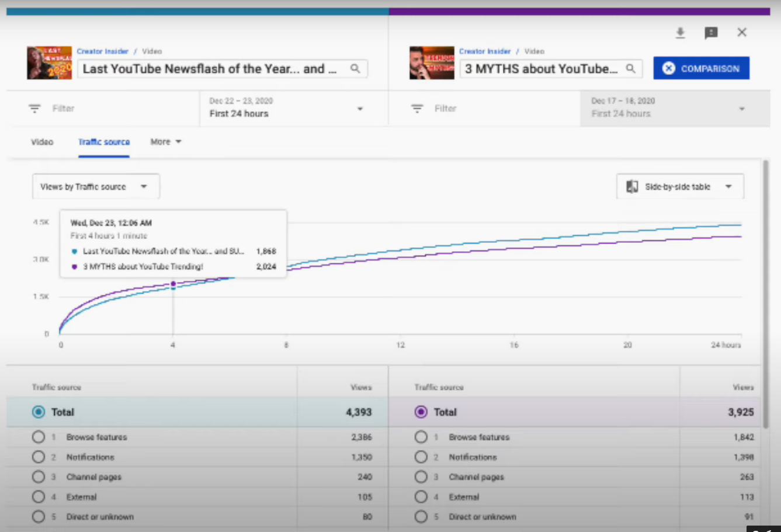Click the Dec 23 data point marker on the chart
This screenshot has height=532, width=781.
(x=173, y=283)
